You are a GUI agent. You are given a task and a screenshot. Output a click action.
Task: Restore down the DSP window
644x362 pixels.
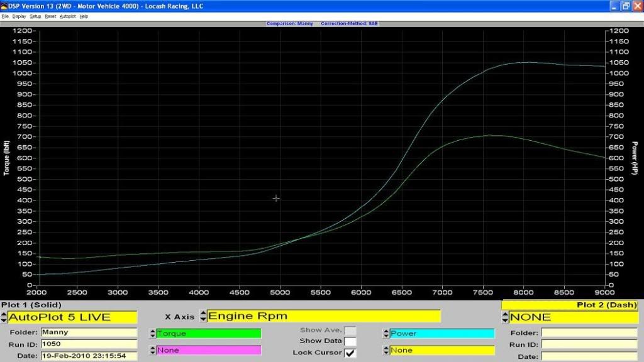[x=626, y=6]
